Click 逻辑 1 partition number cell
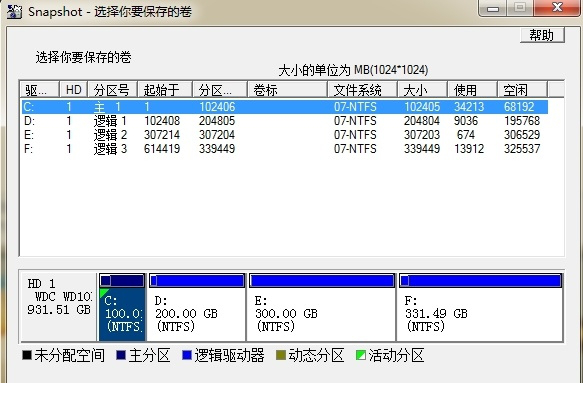This screenshot has height=398, width=583. point(110,121)
